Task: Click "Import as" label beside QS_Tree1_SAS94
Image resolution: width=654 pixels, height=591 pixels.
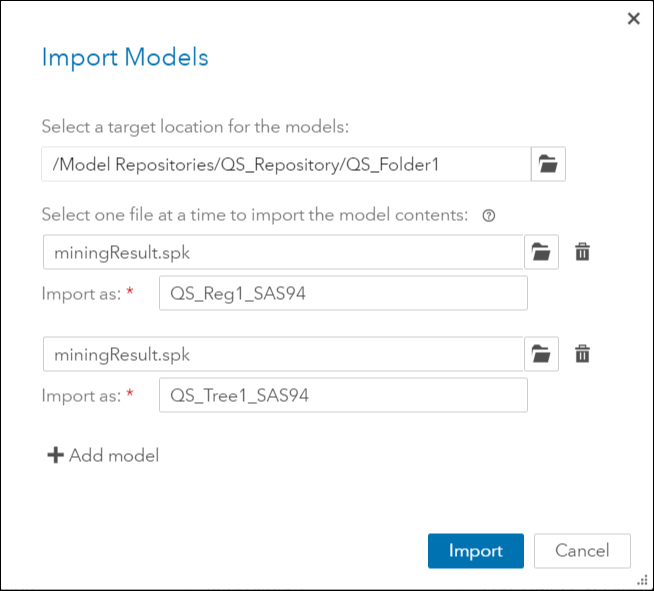Action: (81, 395)
